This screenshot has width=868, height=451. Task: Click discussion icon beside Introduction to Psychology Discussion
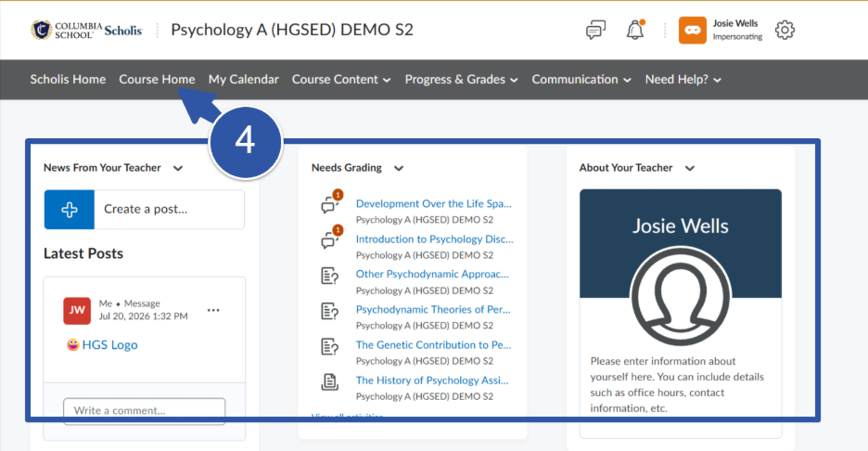[330, 238]
